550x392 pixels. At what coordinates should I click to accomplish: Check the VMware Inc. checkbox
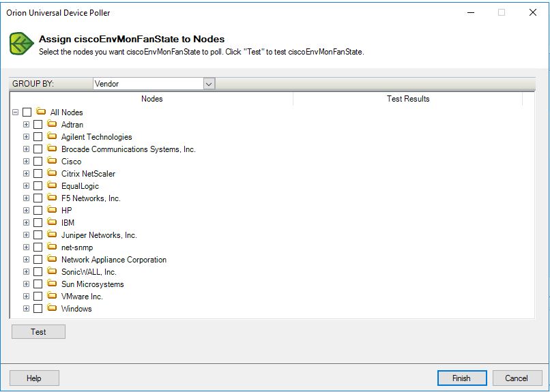38,296
